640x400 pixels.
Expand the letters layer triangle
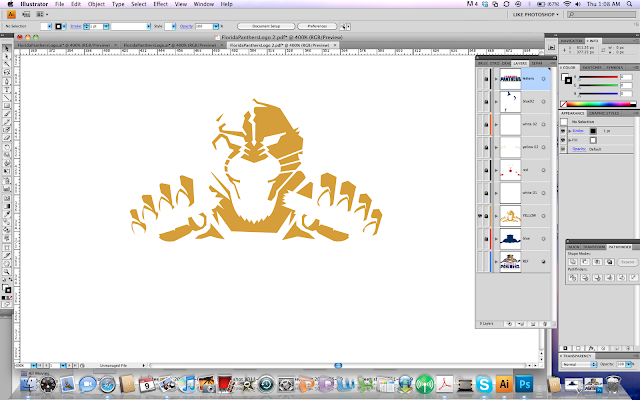pos(496,79)
